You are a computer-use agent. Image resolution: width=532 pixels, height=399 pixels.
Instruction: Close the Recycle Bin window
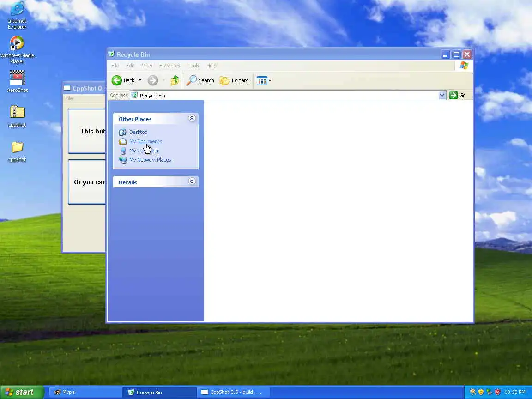coord(467,54)
